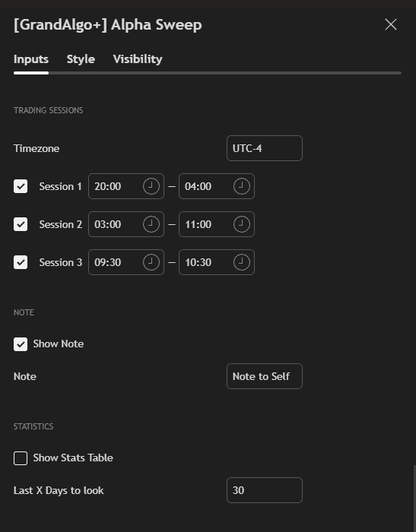The width and height of the screenshot is (416, 532).
Task: Click the Session 1 label
Action: [60, 186]
